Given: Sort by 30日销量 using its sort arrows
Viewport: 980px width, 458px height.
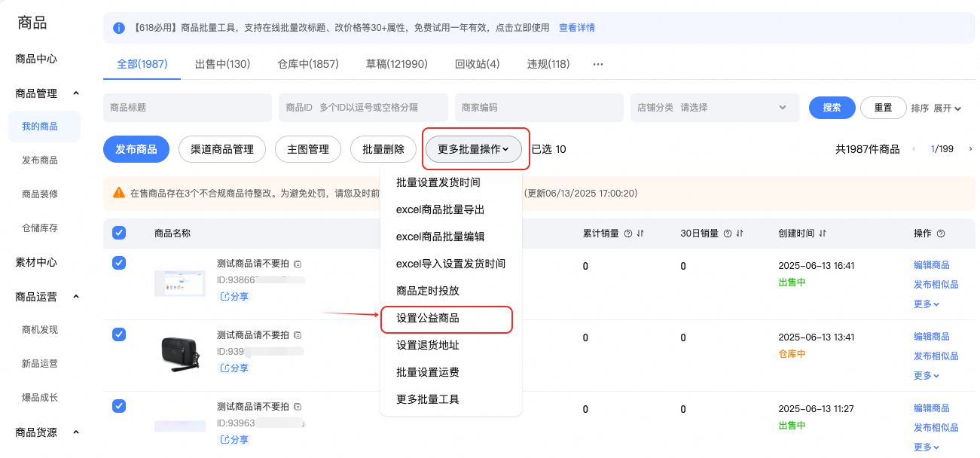Looking at the screenshot, I should tap(740, 234).
